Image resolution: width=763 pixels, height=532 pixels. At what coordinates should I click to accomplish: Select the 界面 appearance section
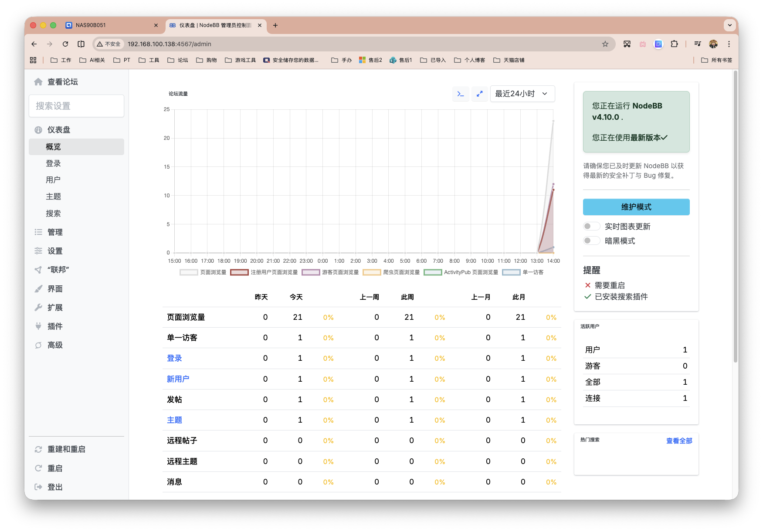[54, 288]
